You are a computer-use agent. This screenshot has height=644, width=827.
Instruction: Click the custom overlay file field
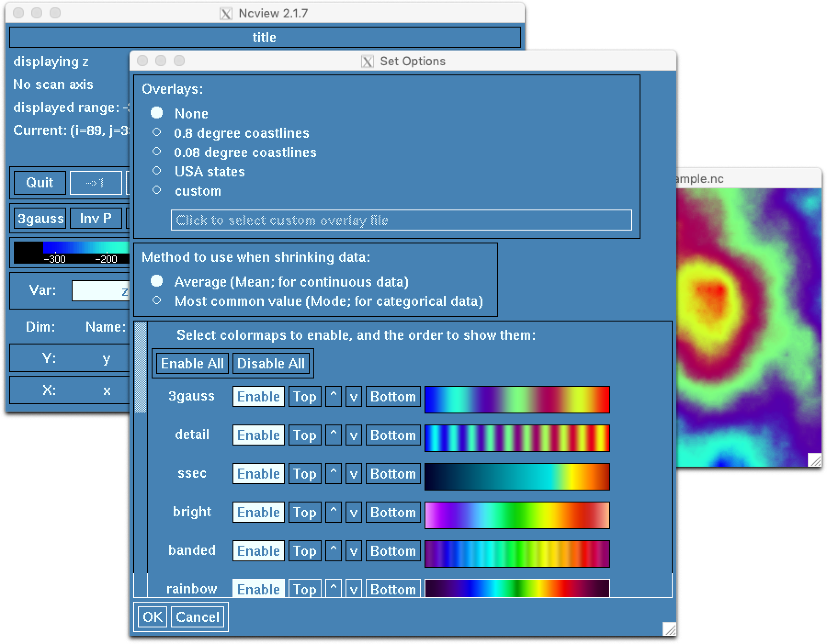coord(401,220)
